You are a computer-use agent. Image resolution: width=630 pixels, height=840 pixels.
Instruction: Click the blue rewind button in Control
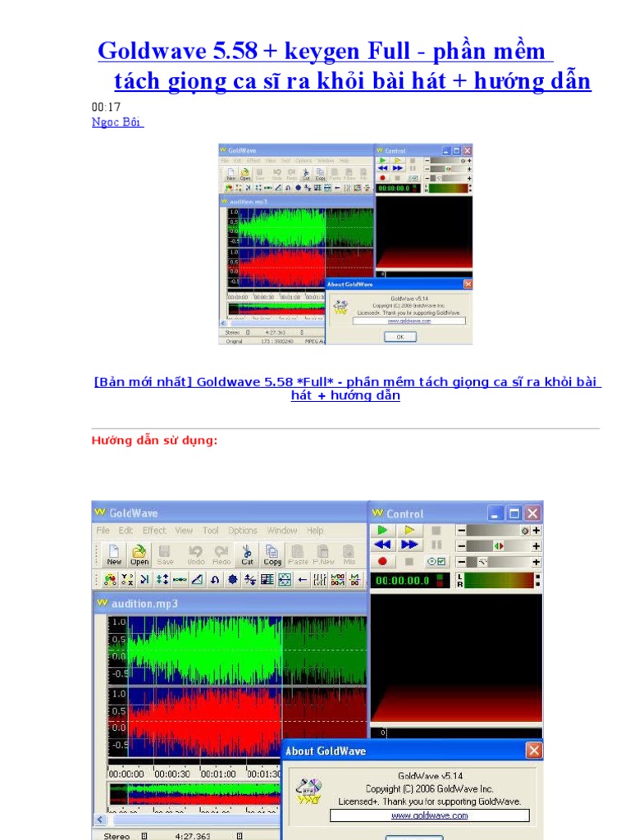click(x=382, y=545)
